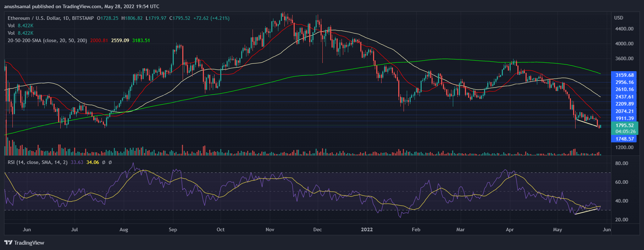Click the Feb time axis label
644x250 pixels.
click(x=416, y=229)
